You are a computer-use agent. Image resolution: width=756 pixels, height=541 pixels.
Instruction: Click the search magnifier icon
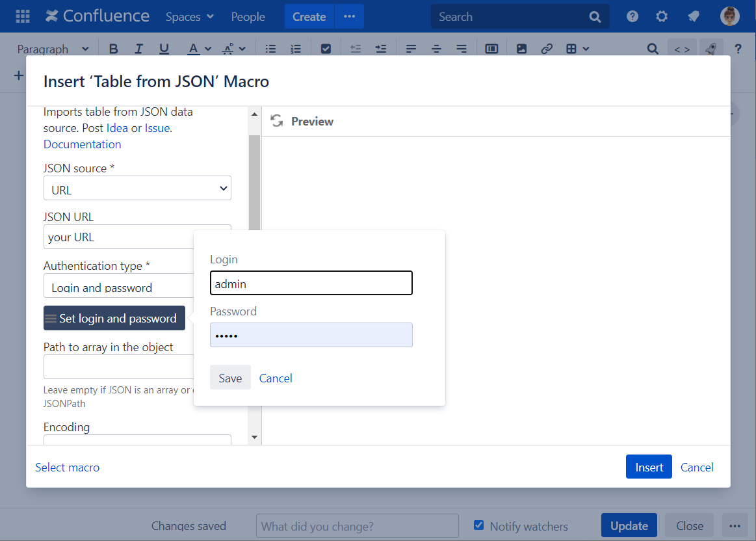[595, 17]
